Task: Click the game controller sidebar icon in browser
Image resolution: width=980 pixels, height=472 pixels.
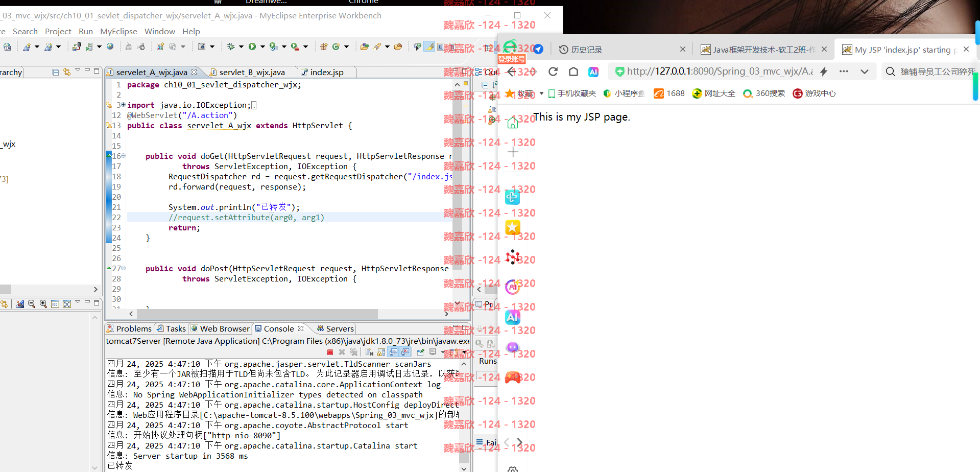Action: [513, 377]
